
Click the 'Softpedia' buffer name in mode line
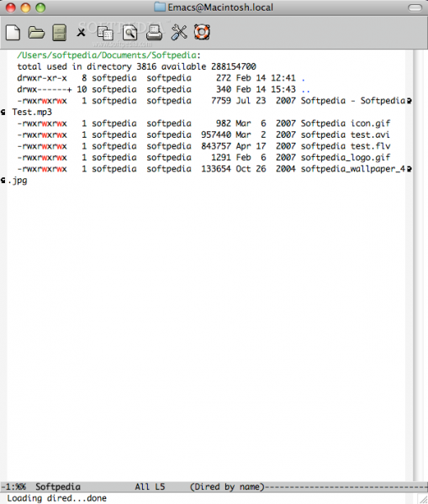pyautogui.click(x=58, y=486)
